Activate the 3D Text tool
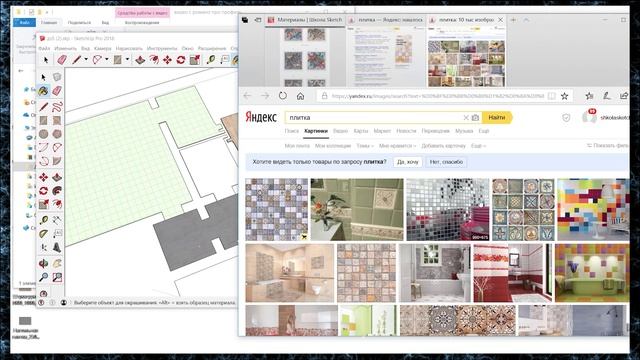Screen dimensions: 640x360 coord(57,247)
